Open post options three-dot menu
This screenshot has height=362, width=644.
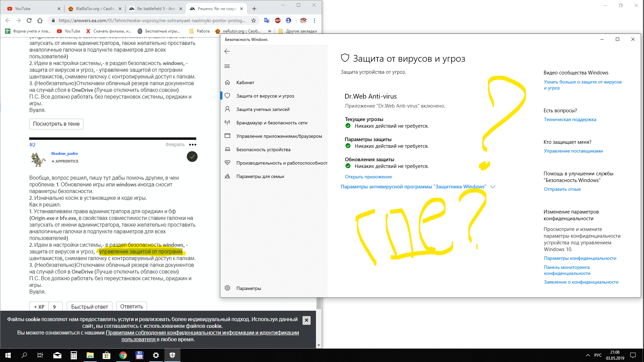(x=193, y=144)
